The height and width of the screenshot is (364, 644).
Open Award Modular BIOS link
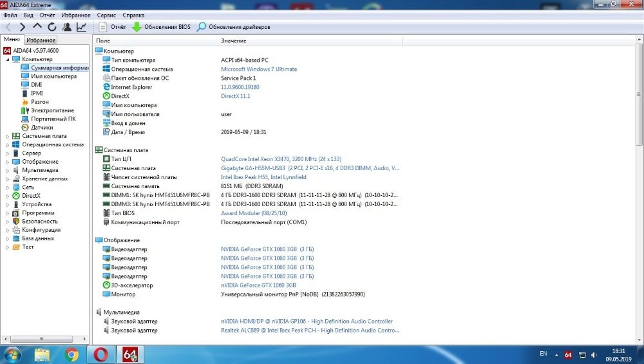(x=254, y=213)
